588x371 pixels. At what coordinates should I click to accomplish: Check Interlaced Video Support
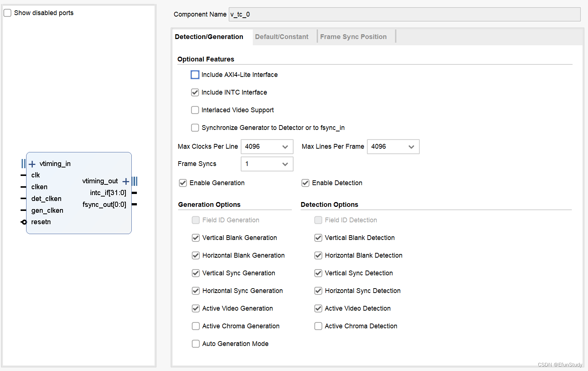(195, 110)
